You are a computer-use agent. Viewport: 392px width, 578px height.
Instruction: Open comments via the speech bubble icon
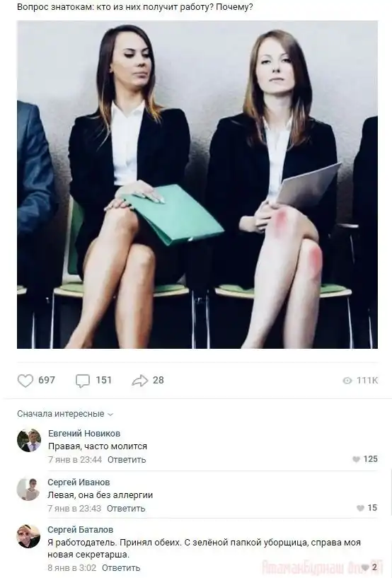point(83,381)
